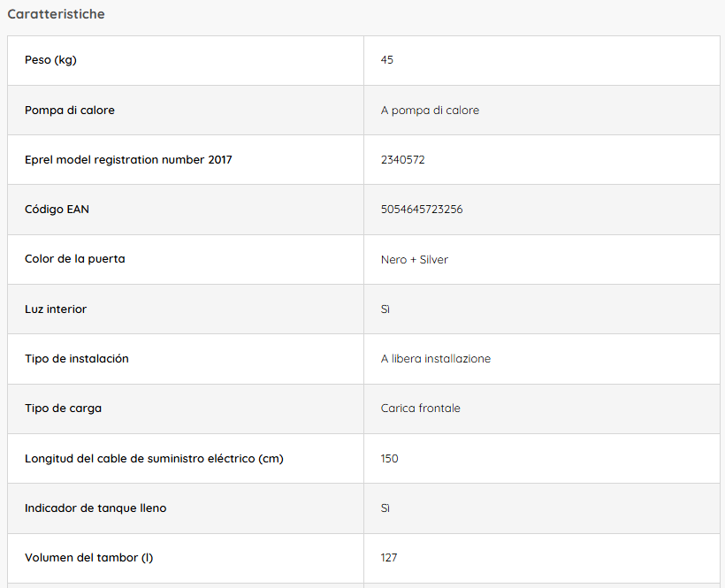Click the Color de la puerta label
The width and height of the screenshot is (725, 588).
click(75, 259)
